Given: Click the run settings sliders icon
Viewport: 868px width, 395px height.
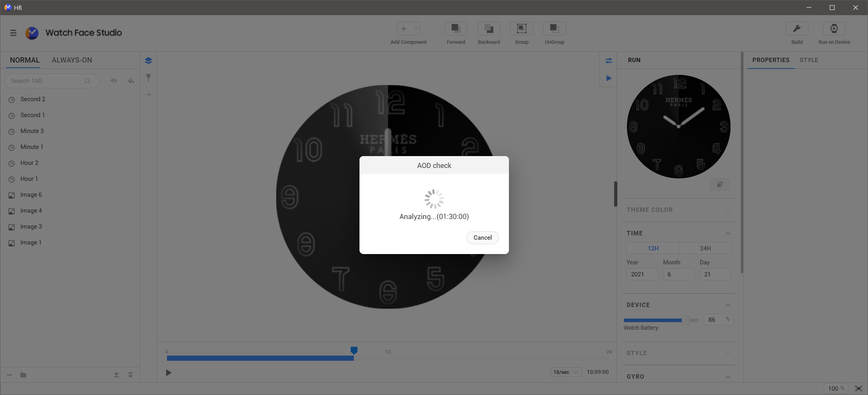Looking at the screenshot, I should coord(609,61).
